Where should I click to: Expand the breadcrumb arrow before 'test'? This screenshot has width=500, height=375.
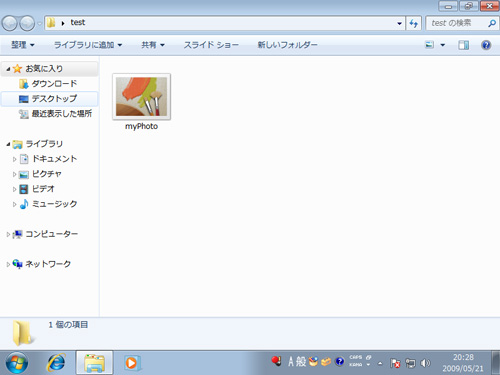coord(63,23)
